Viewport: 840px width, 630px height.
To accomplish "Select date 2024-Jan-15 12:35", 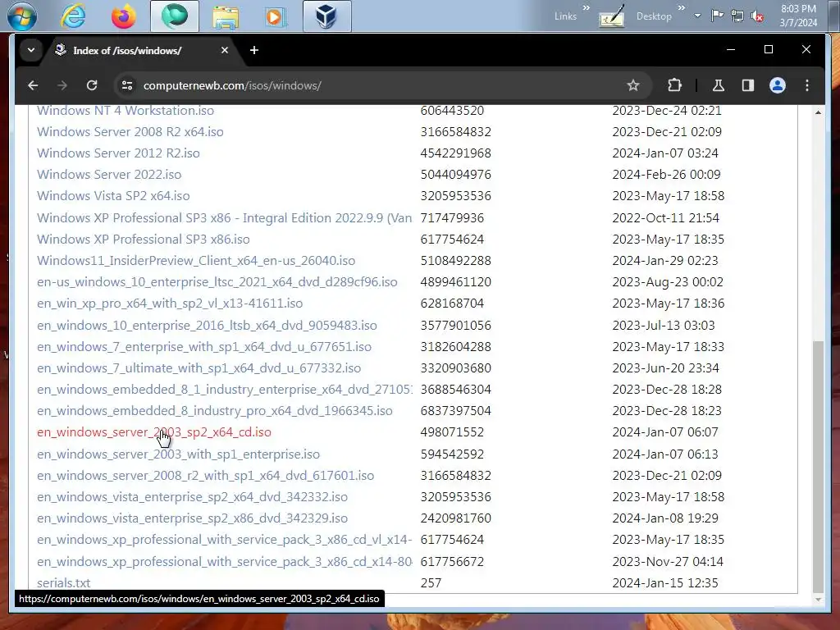I will coord(664,583).
